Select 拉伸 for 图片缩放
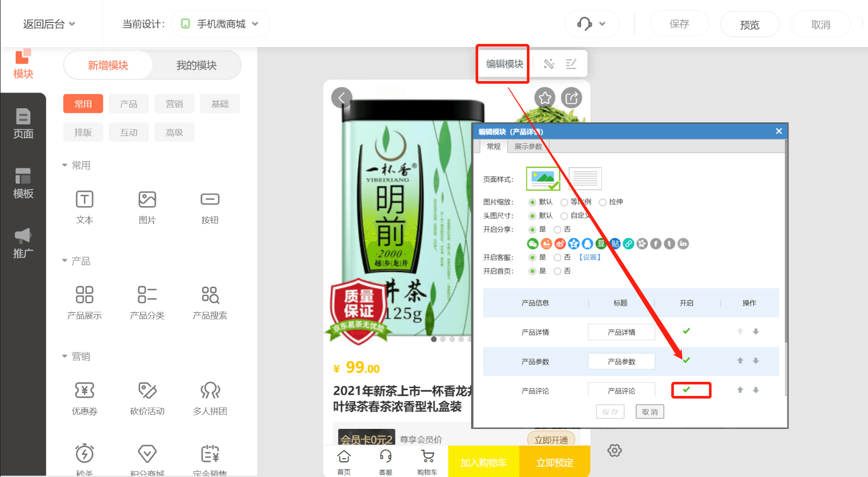 tap(603, 202)
